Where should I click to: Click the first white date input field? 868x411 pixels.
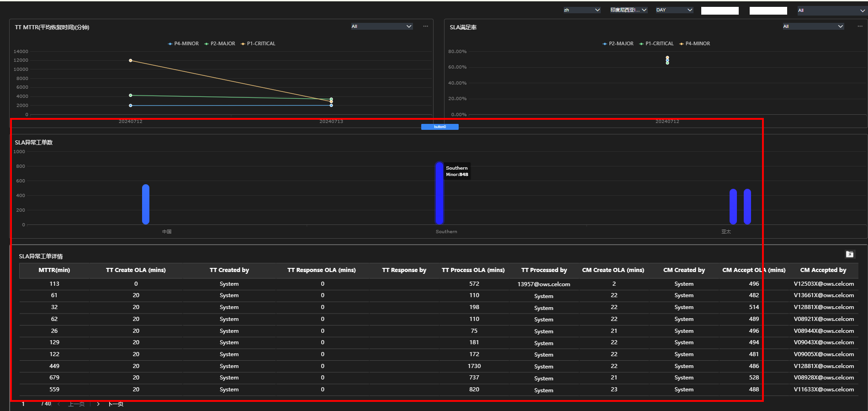pos(720,11)
